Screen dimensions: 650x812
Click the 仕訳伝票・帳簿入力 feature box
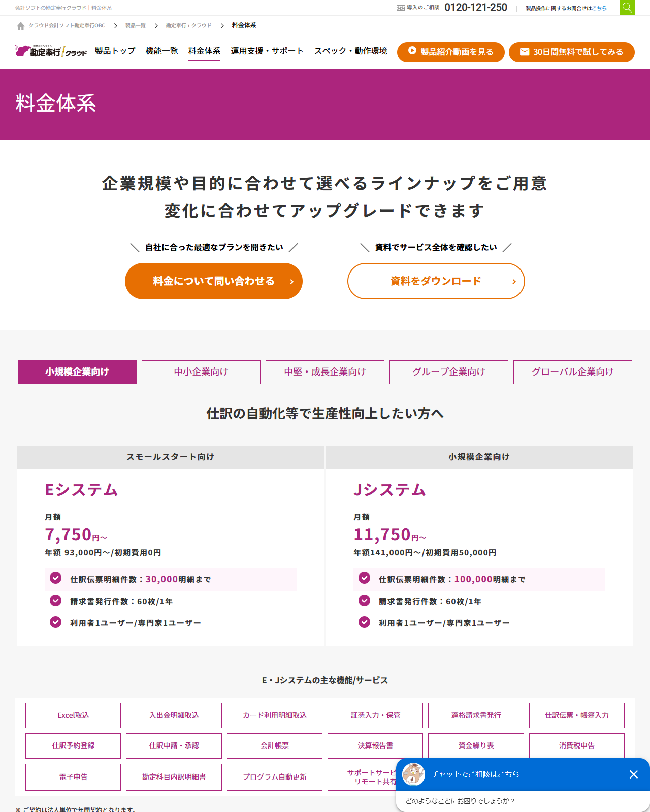[x=577, y=716]
